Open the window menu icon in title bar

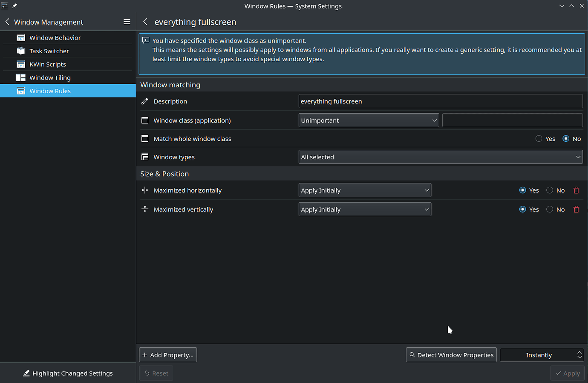[4, 6]
